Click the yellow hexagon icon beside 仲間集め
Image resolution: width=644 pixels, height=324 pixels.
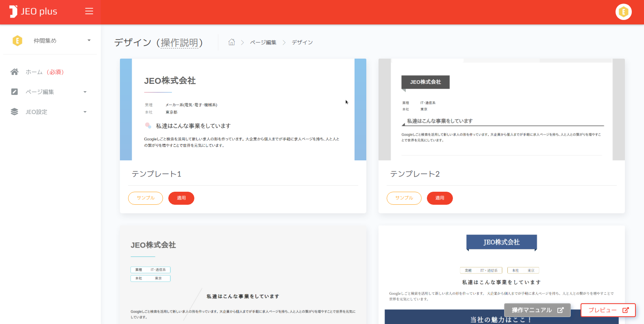[17, 41]
